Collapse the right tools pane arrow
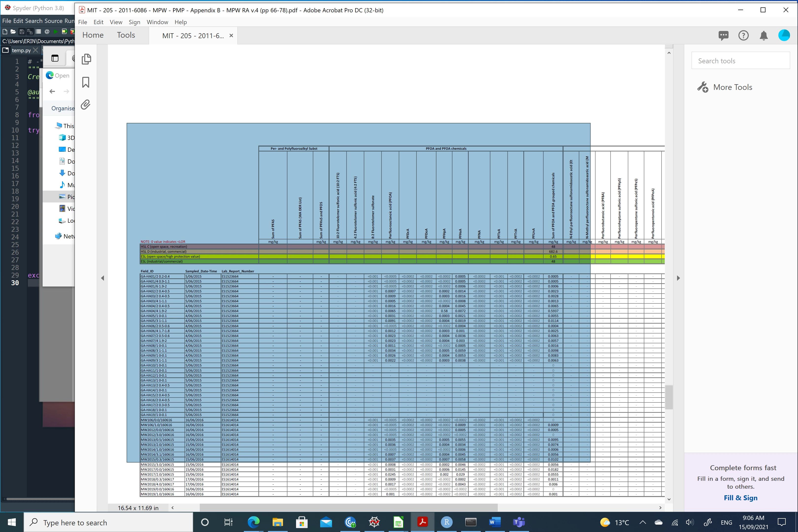The width and height of the screenshot is (798, 532). coord(678,278)
